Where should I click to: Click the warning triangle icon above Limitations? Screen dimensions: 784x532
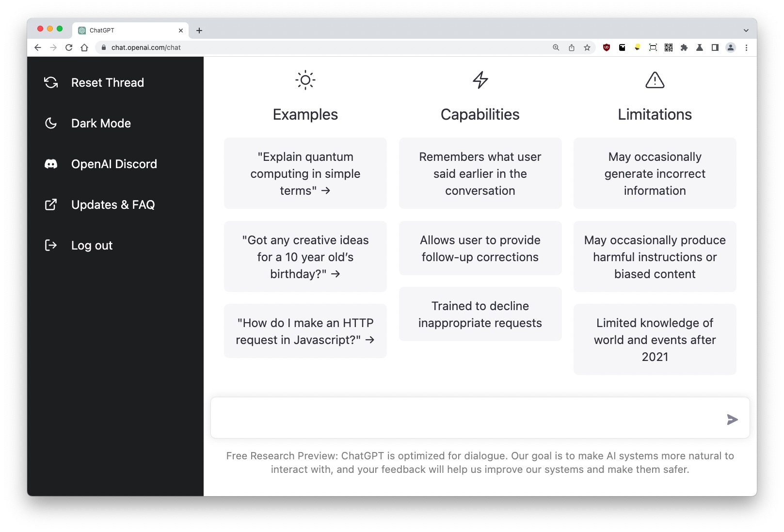[x=655, y=80]
